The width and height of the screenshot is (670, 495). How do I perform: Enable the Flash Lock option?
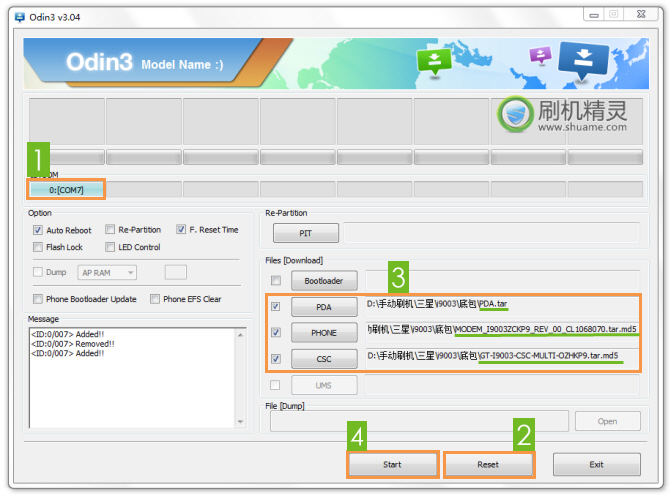pyautogui.click(x=38, y=247)
